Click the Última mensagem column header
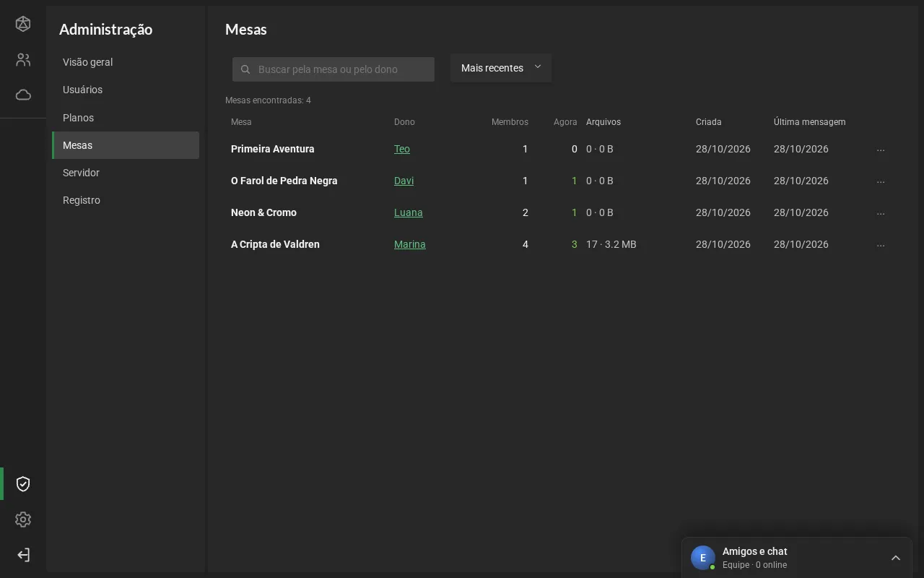924x578 pixels. click(809, 122)
